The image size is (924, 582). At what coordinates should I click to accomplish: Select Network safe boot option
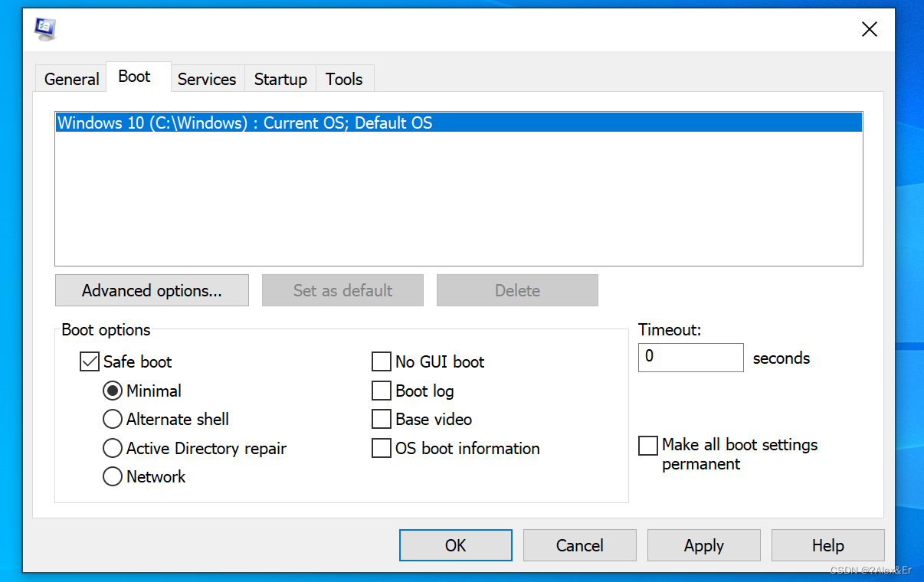point(113,476)
